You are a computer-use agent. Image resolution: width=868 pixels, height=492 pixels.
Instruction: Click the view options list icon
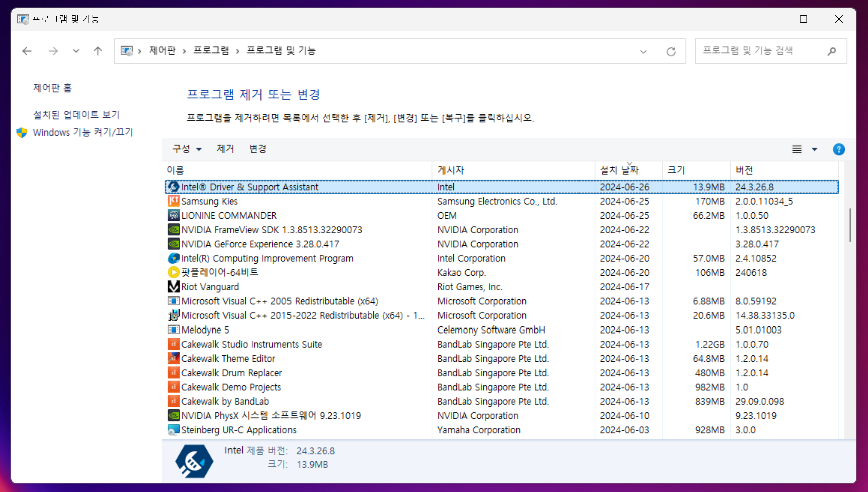(x=797, y=149)
